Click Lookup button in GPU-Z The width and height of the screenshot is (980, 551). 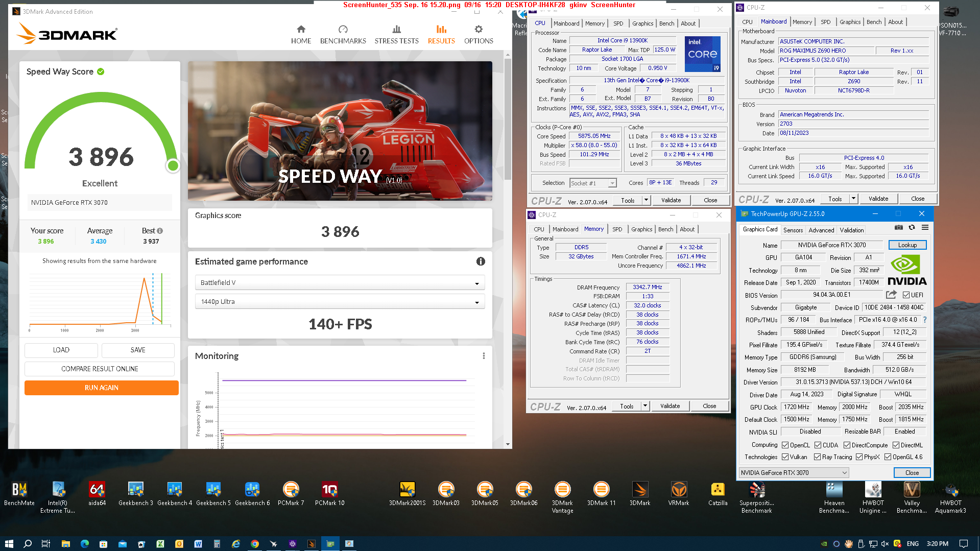coord(907,245)
